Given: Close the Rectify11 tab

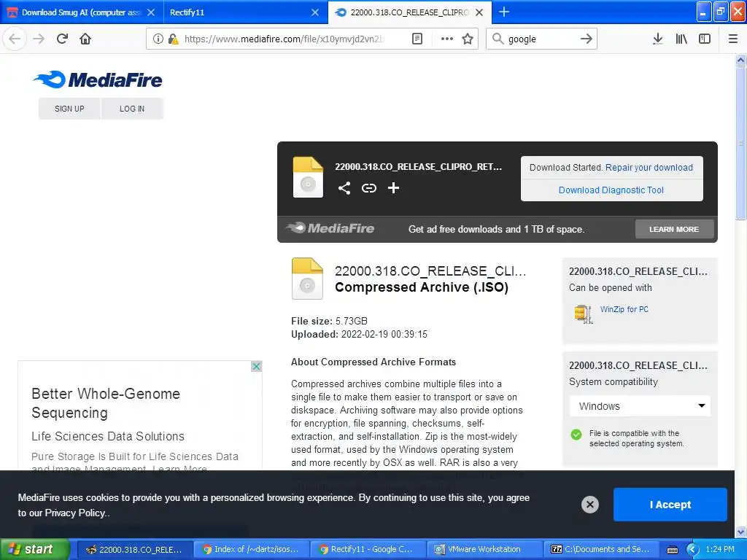Looking at the screenshot, I should coord(315,12).
